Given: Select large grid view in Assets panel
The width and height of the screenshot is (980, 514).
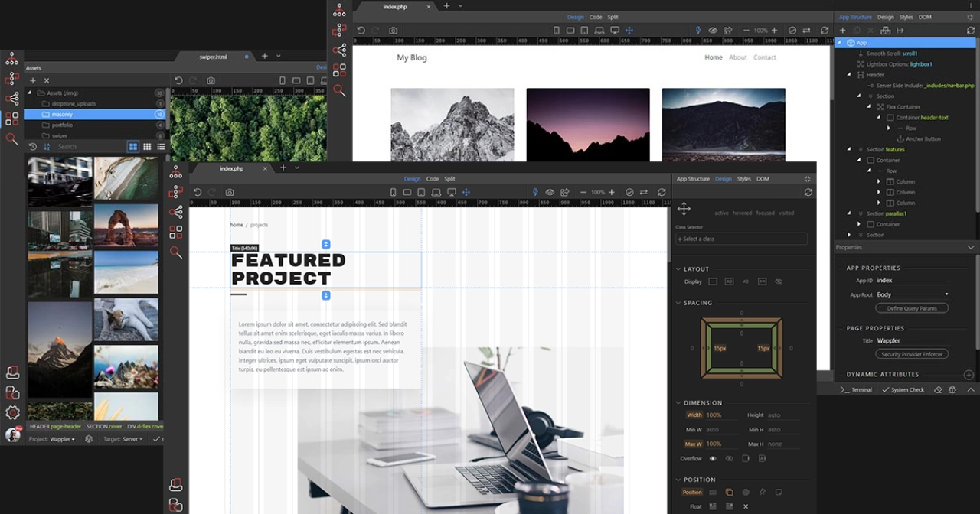Looking at the screenshot, I should 133,146.
